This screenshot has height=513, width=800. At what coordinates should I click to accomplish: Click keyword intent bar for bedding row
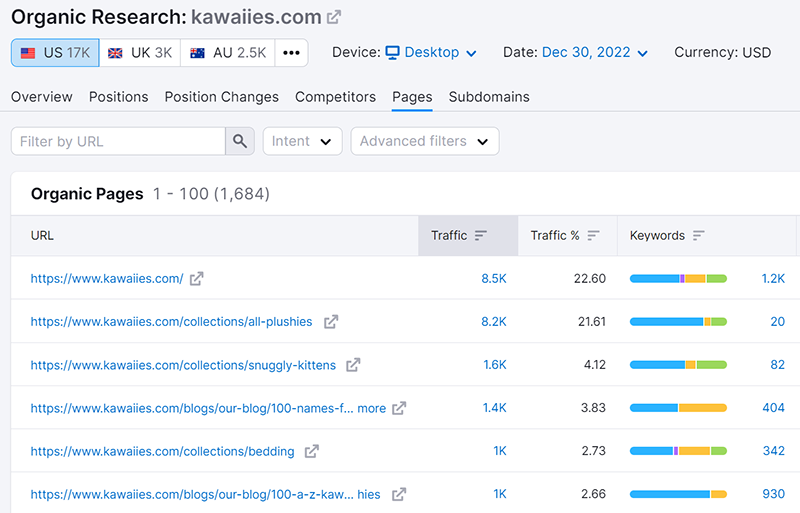click(678, 451)
